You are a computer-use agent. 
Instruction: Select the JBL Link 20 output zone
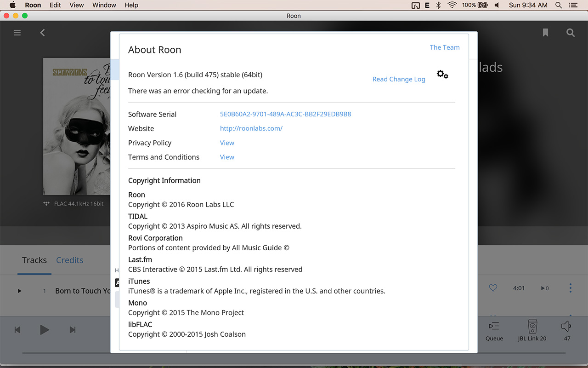pos(532,331)
